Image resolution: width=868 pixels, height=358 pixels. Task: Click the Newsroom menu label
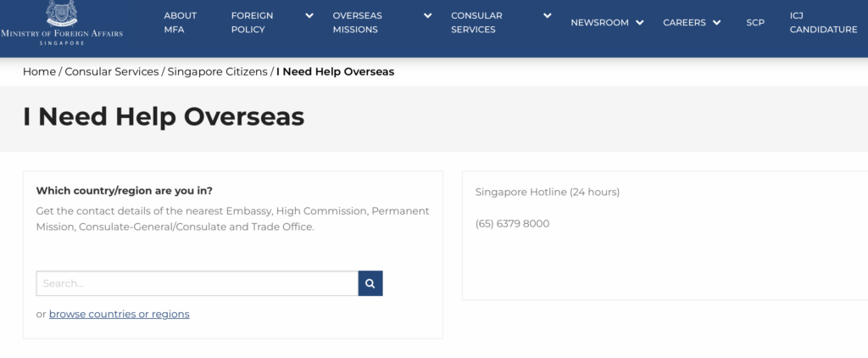[599, 23]
